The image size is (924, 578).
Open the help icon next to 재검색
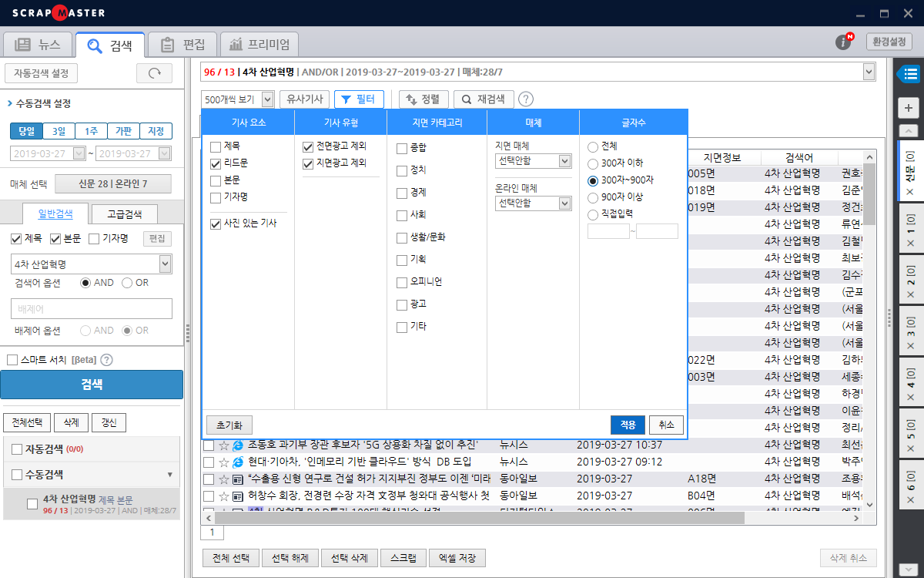[526, 99]
